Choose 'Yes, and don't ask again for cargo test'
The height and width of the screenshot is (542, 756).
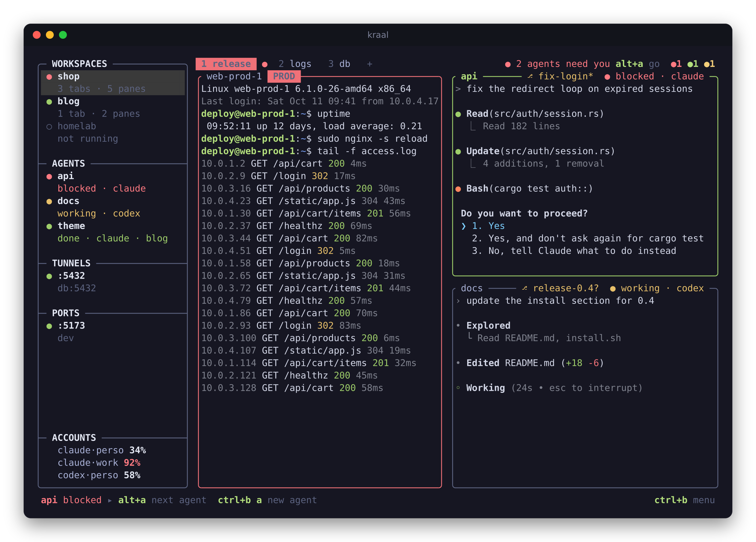[588, 238]
